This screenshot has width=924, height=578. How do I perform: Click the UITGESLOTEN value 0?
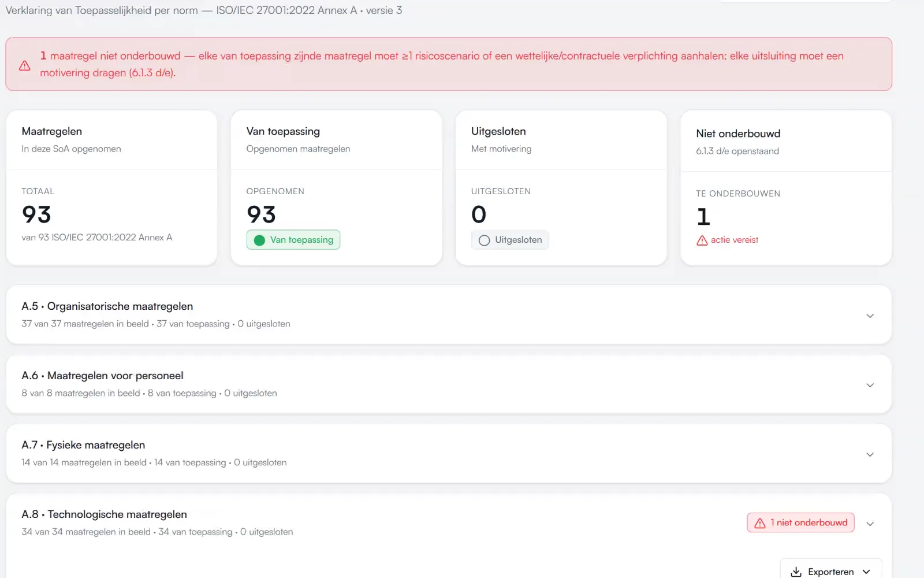[479, 214]
